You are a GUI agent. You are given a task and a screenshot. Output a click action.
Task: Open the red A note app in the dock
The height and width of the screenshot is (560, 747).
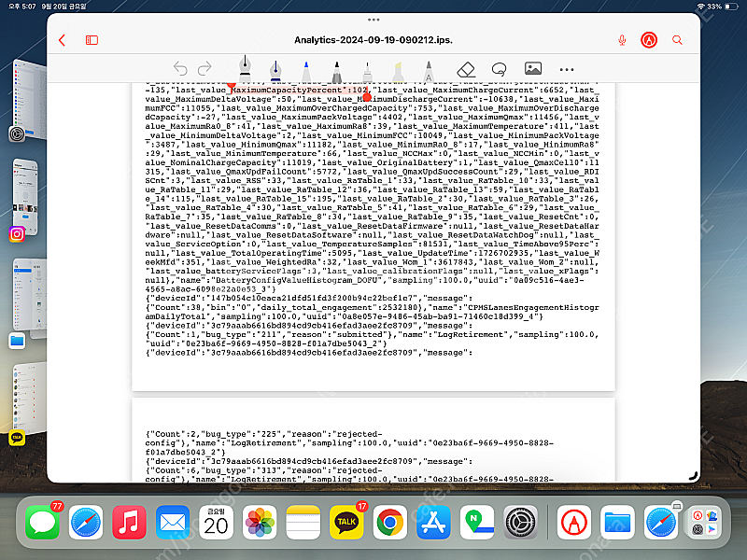coord(574,523)
